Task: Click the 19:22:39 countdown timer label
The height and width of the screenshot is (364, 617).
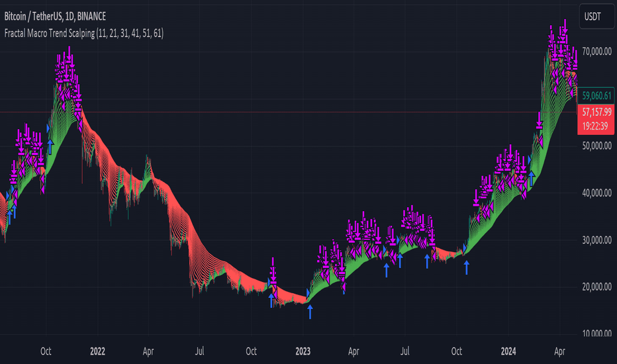Action: (x=595, y=126)
